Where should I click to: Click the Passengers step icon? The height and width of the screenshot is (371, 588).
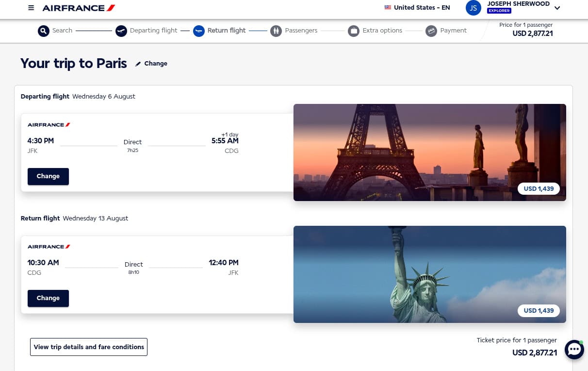click(276, 31)
